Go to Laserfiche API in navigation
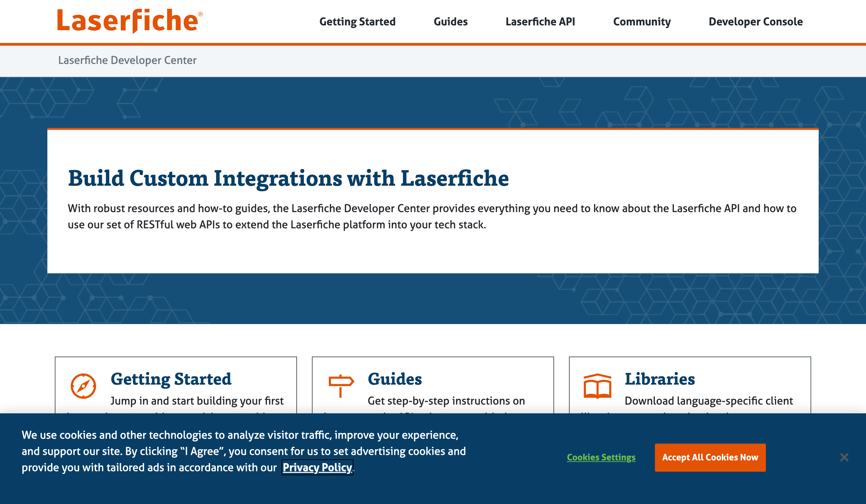 [540, 22]
